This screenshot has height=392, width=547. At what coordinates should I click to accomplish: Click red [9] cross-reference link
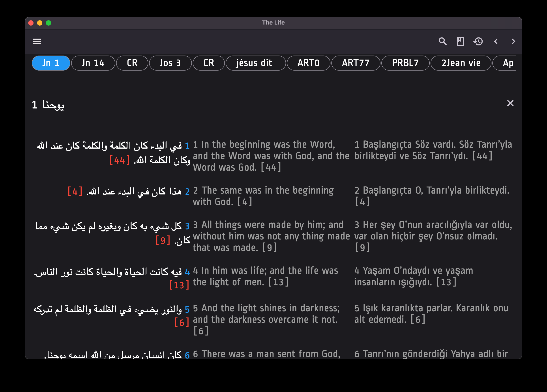pos(163,241)
